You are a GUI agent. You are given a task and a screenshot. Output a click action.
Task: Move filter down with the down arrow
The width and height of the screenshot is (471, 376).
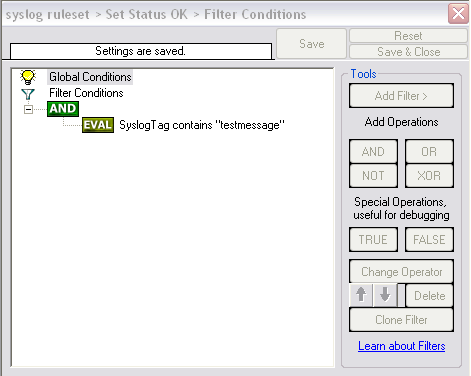pyautogui.click(x=385, y=295)
